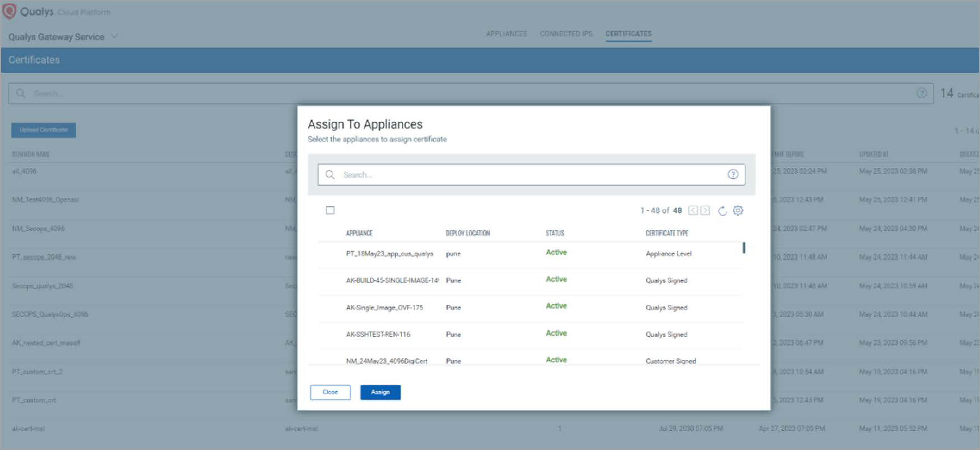The width and height of the screenshot is (980, 450).
Task: Switch to the Appliances tab
Action: pyautogui.click(x=506, y=34)
